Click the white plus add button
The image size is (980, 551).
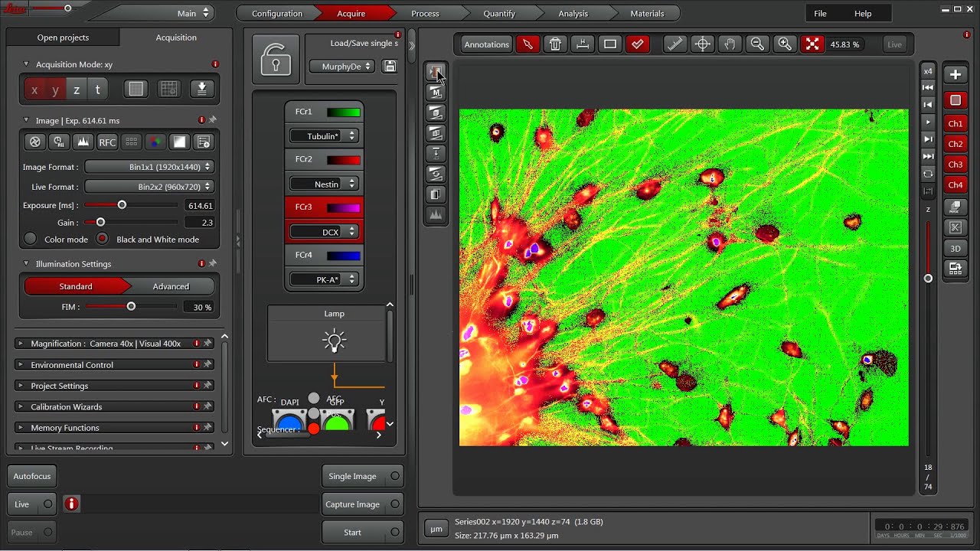[955, 74]
